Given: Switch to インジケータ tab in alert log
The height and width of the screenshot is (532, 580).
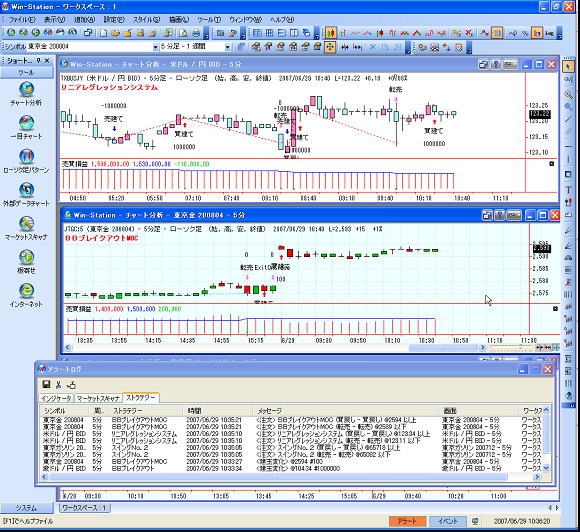Looking at the screenshot, I should 56,398.
